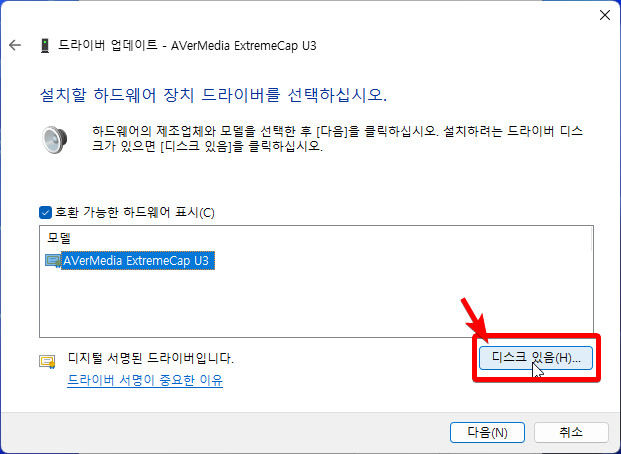The width and height of the screenshot is (621, 454).
Task: Click the 디지털 서명된 드라이버입니다. text
Action: [x=151, y=359]
